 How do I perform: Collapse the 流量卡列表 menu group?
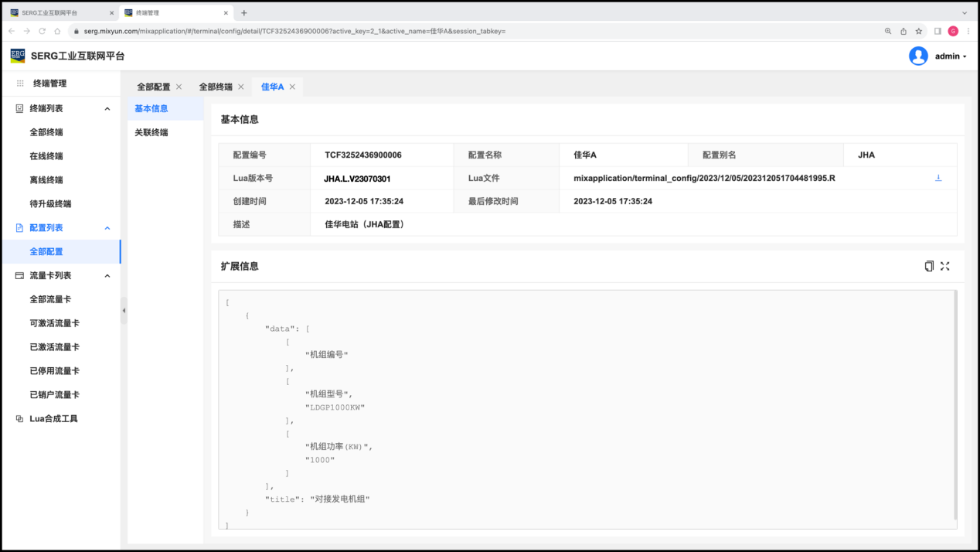(107, 276)
